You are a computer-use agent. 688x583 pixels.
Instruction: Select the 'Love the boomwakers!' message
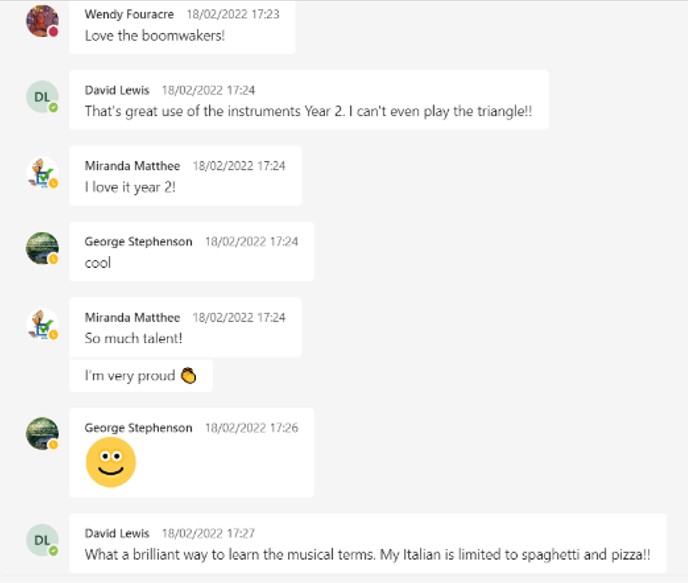182,27
